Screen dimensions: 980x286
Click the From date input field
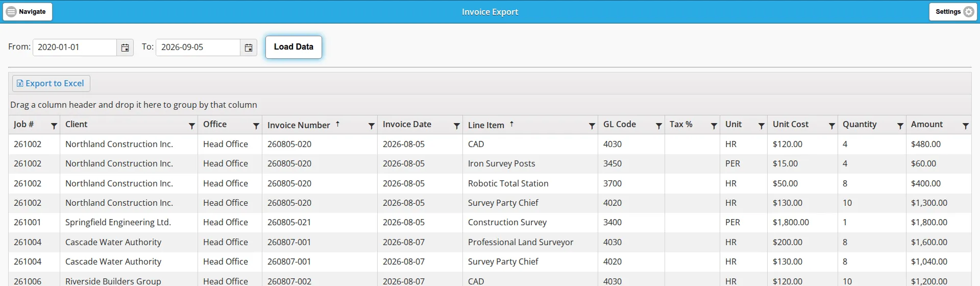[x=75, y=47]
